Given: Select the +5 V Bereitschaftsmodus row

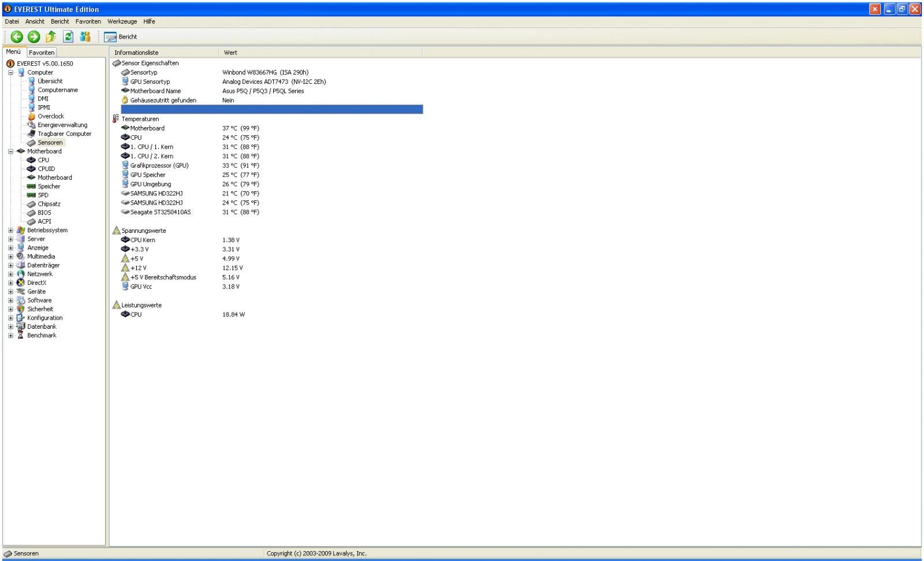Looking at the screenshot, I should [271, 277].
